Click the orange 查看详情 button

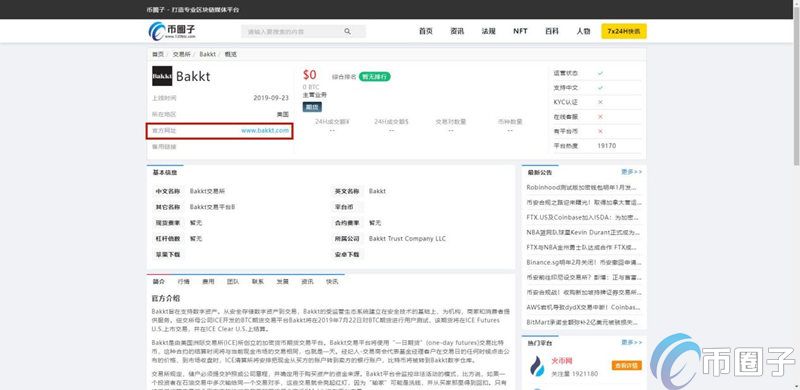pos(627,365)
